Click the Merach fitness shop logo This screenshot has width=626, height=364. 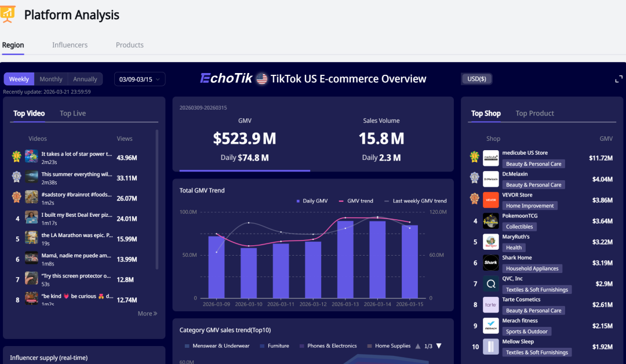point(491,325)
